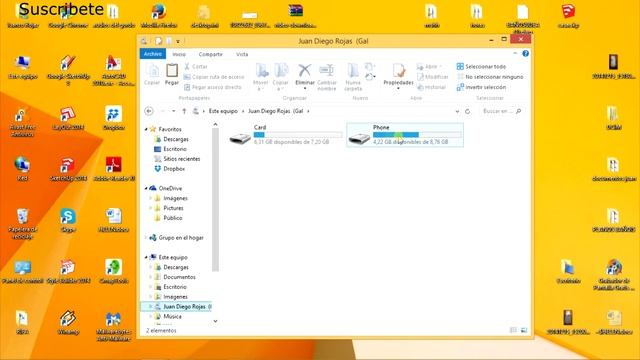Refresh the folder view
The image size is (640, 360).
pyautogui.click(x=468, y=111)
